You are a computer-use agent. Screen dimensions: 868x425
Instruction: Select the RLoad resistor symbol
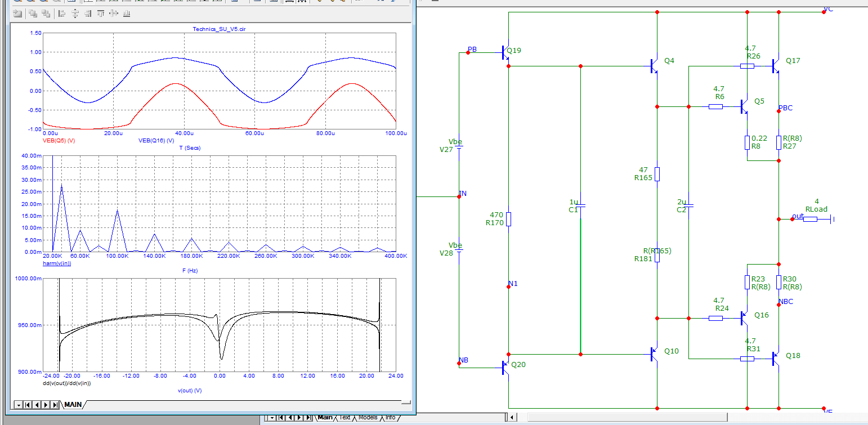coord(810,219)
